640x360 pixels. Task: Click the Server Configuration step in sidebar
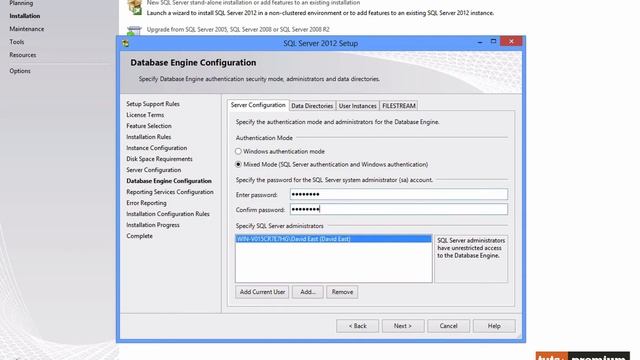pyautogui.click(x=153, y=170)
